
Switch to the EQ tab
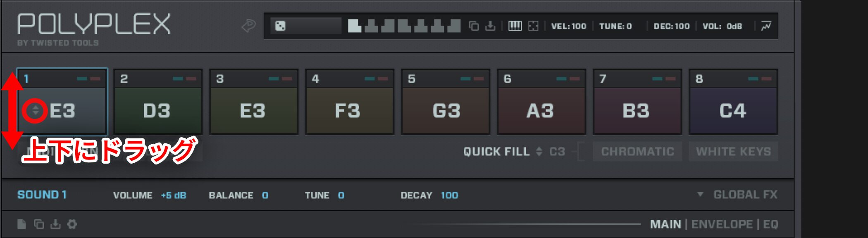[770, 224]
